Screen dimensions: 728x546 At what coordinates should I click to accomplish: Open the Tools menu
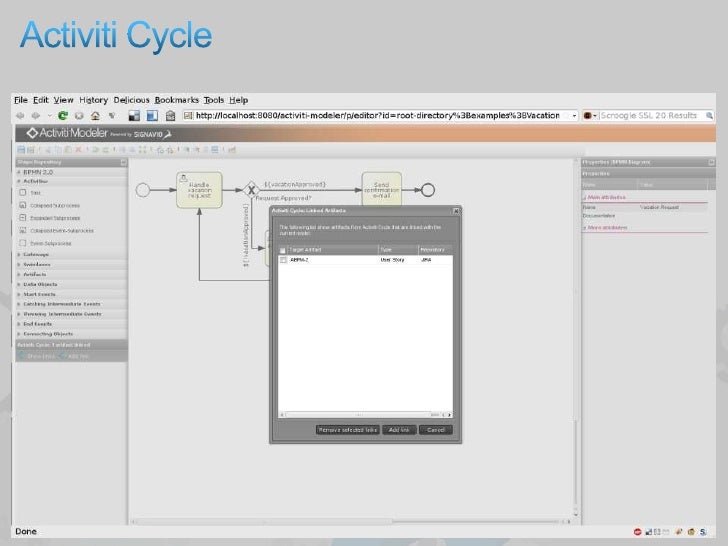[x=214, y=100]
